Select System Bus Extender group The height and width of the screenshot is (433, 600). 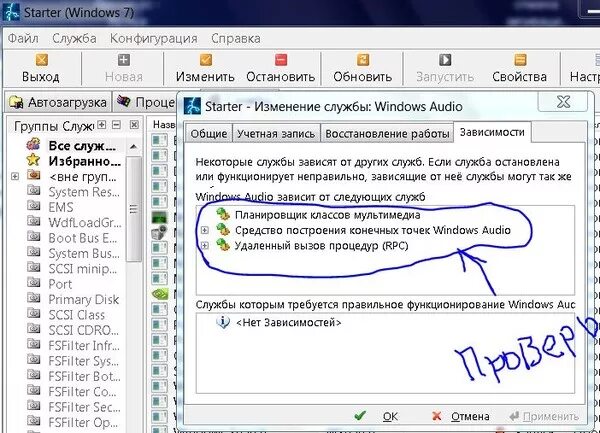(84, 253)
